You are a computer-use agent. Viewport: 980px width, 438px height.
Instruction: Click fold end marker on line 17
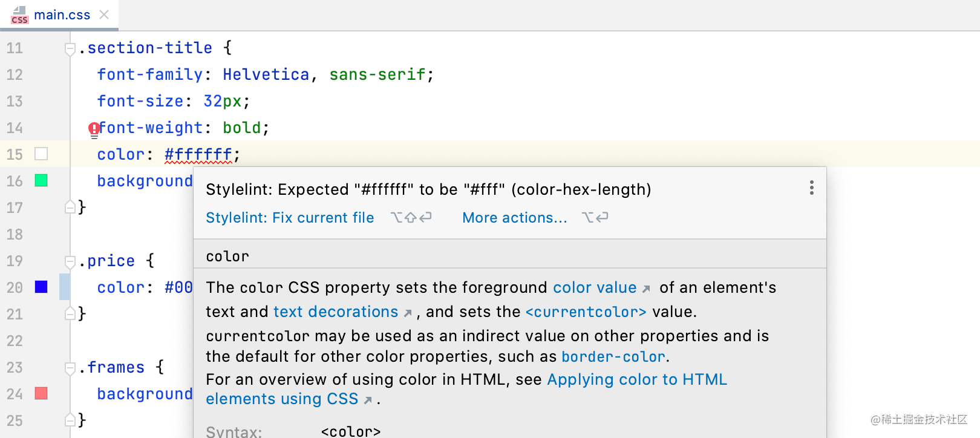(70, 207)
